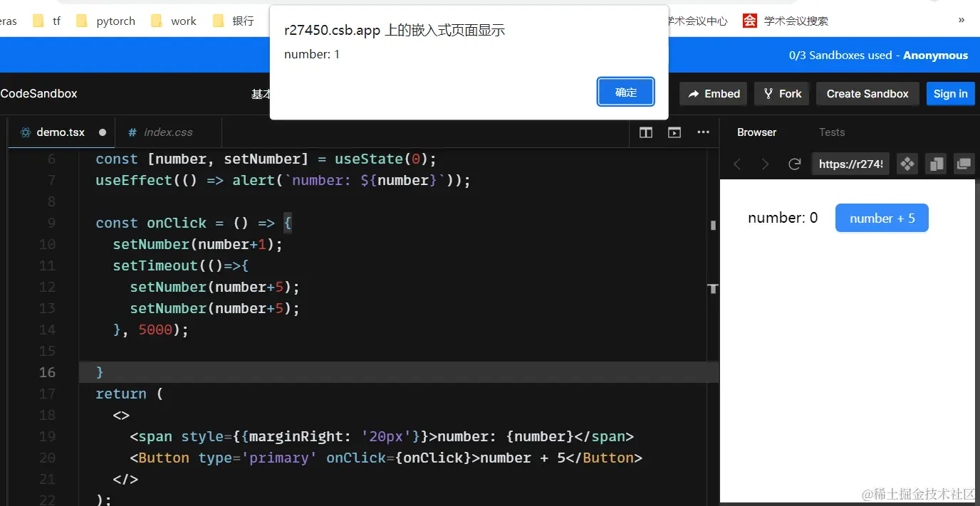
Task: Open the editor more options (three dots)
Action: tap(703, 132)
